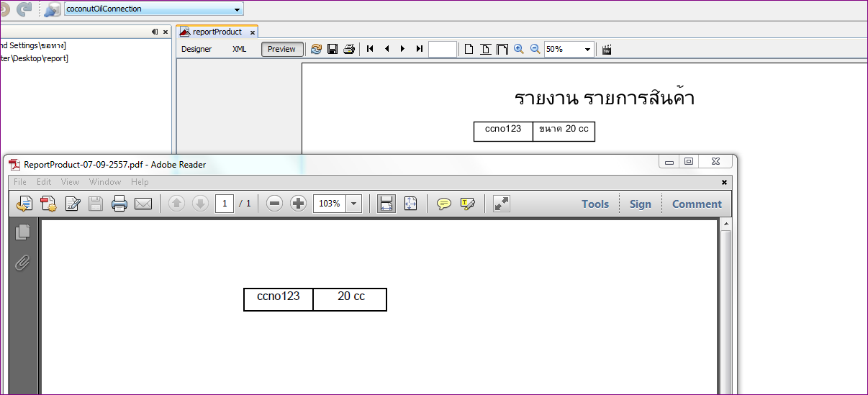The width and height of the screenshot is (868, 395).
Task: Save the report from preview toolbar
Action: pos(333,49)
